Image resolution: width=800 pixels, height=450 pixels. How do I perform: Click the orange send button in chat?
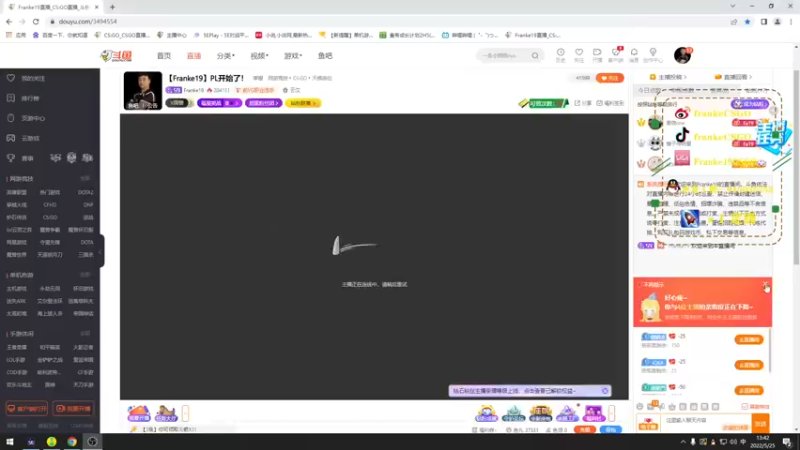(x=761, y=423)
